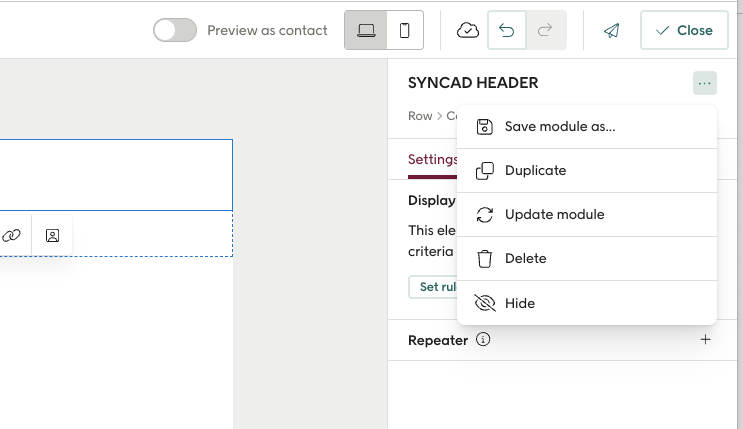The image size is (743, 429).
Task: Close the editor with the Close button
Action: tap(684, 30)
